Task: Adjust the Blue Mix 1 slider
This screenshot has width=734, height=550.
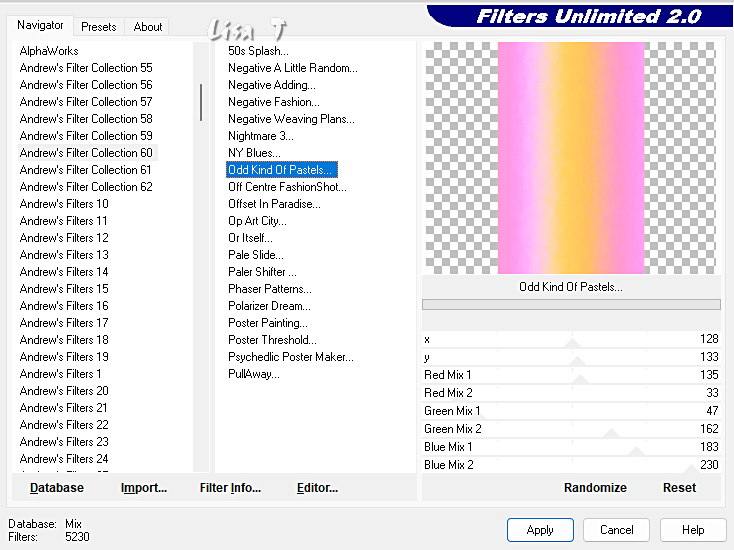Action: point(571,447)
